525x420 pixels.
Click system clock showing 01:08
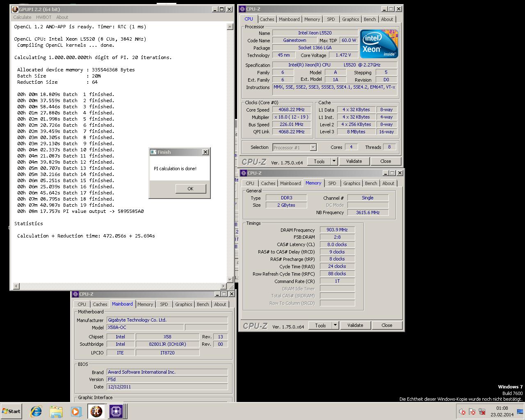(x=502, y=408)
